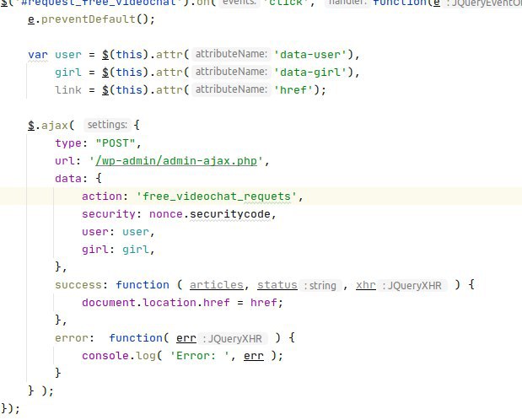Click the ':string' type hint
Image resolution: width=522 pixels, height=420 pixels.
pos(320,285)
